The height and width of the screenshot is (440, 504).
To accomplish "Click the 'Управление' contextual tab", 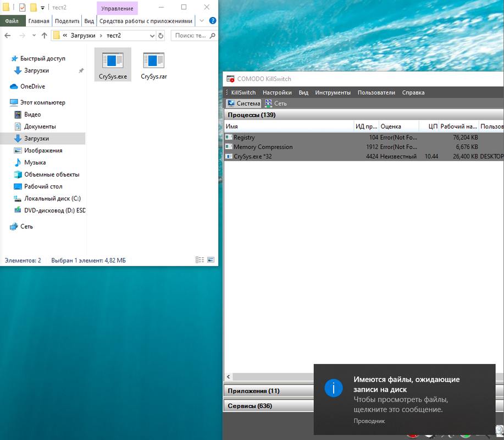I will [x=117, y=8].
